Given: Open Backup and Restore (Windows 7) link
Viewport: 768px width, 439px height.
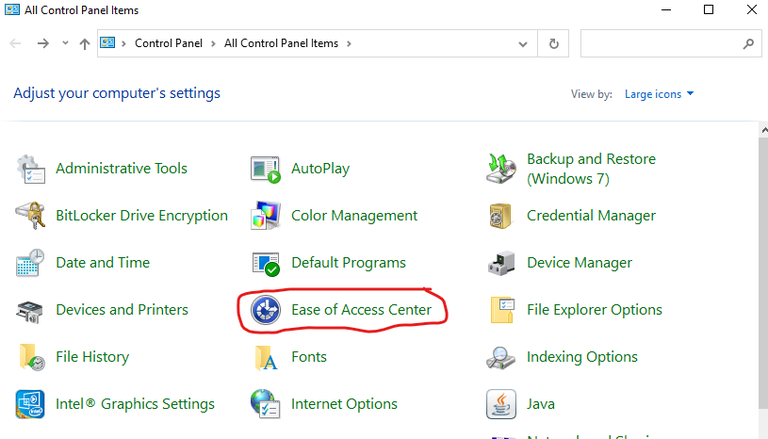Looking at the screenshot, I should (x=591, y=169).
